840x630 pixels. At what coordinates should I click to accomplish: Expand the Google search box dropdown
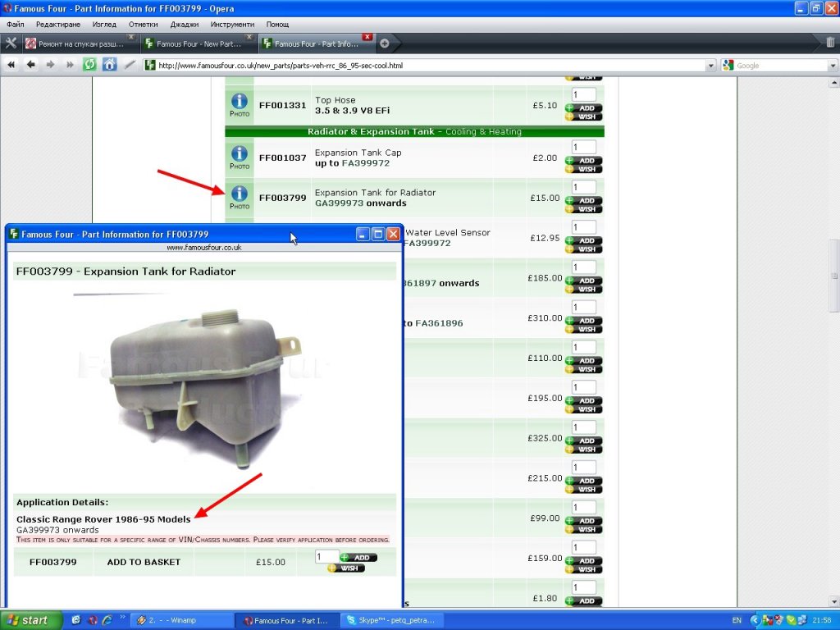coord(833,66)
